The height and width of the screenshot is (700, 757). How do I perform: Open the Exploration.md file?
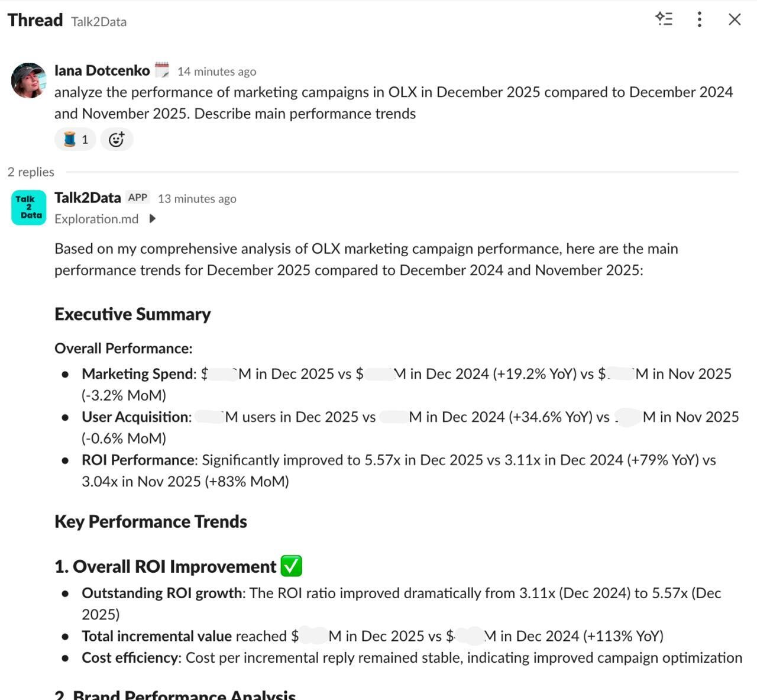[96, 219]
